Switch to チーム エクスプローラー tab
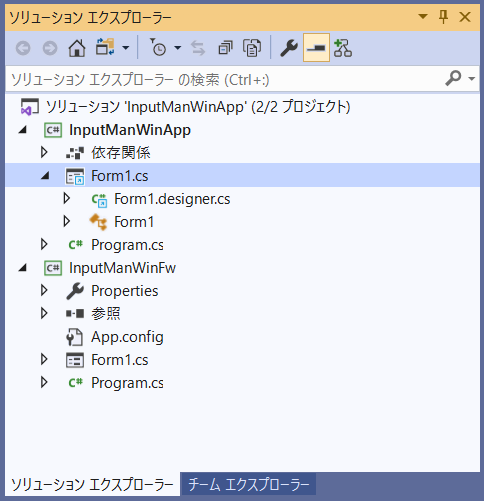This screenshot has height=501, width=484. coord(249,484)
